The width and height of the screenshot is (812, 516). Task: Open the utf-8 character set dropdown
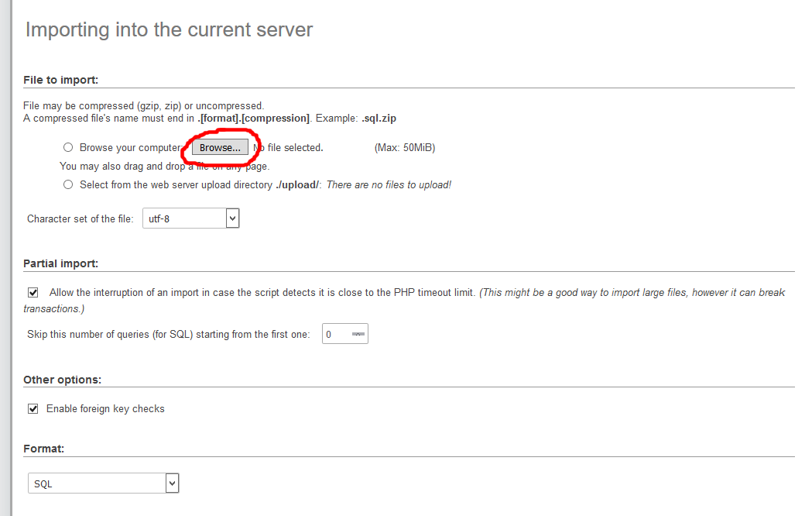190,219
